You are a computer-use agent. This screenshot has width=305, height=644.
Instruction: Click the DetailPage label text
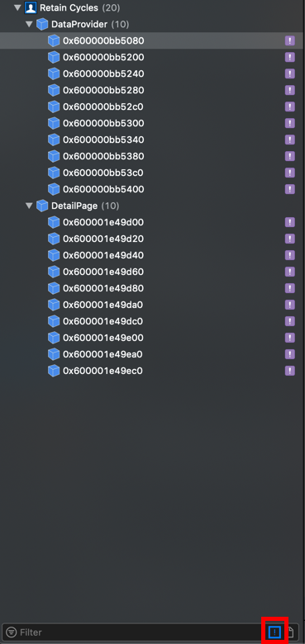tap(74, 206)
